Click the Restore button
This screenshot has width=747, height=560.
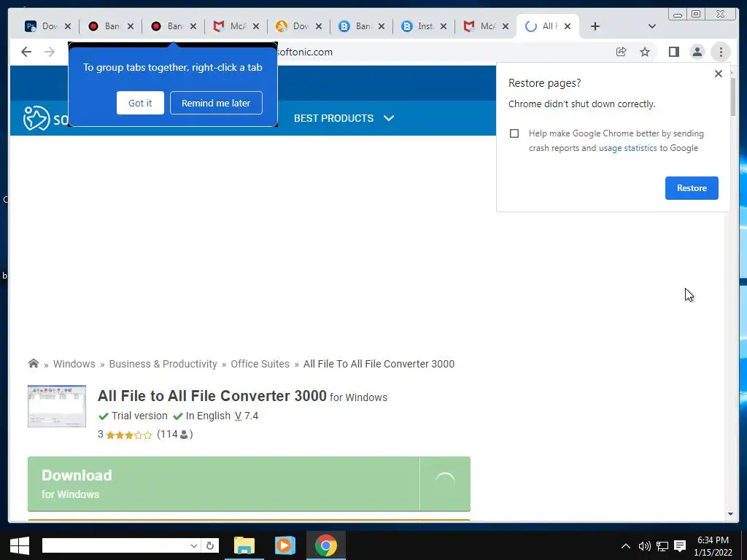coord(692,188)
